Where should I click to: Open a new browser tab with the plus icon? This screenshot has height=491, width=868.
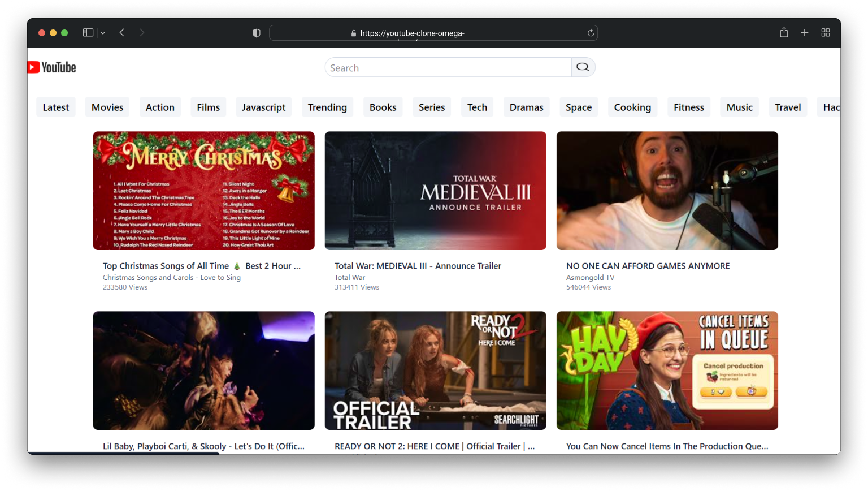[805, 32]
